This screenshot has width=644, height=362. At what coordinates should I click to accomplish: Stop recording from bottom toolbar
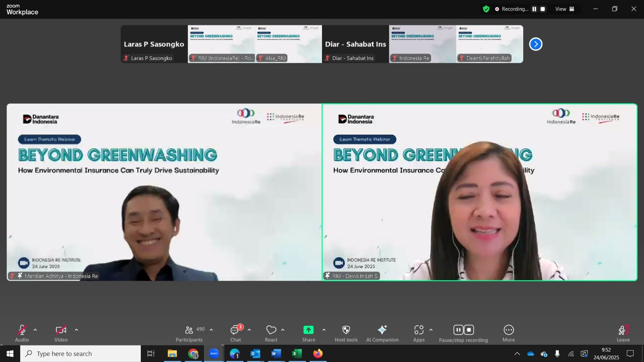469,330
